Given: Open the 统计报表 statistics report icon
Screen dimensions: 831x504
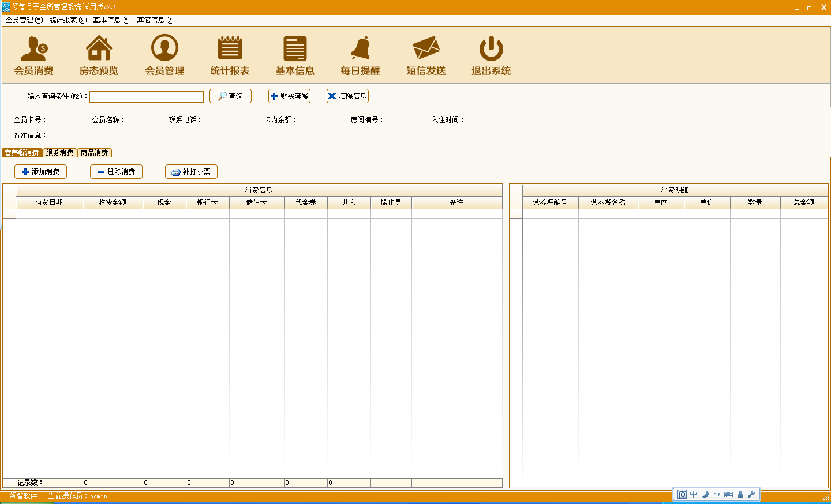Looking at the screenshot, I should [230, 55].
